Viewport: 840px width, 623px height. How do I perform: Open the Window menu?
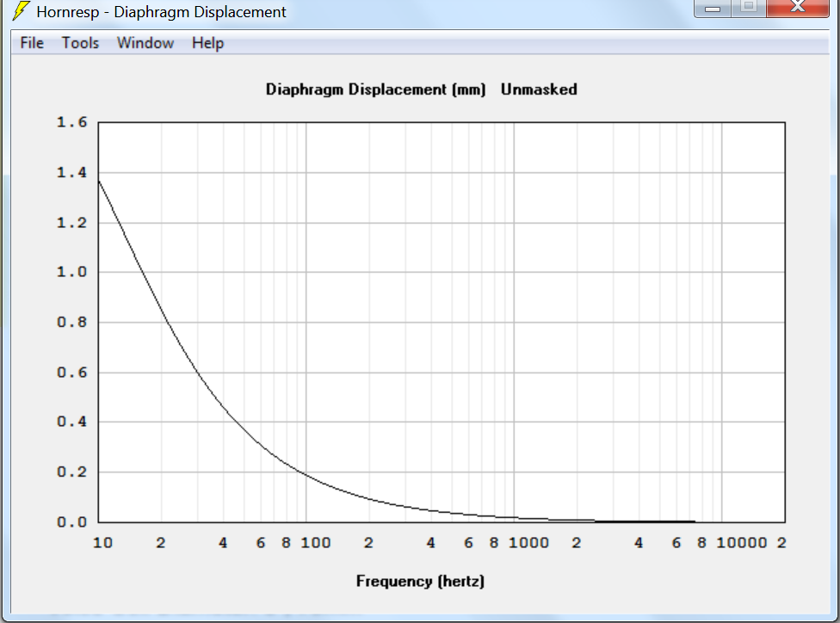[x=145, y=43]
